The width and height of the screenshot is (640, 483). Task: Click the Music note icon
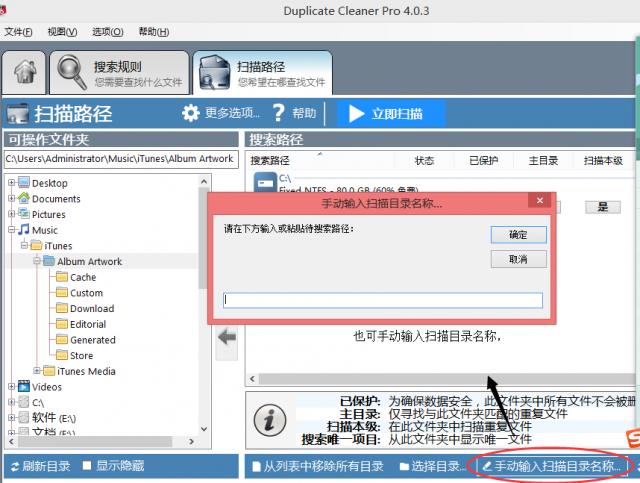click(x=24, y=229)
